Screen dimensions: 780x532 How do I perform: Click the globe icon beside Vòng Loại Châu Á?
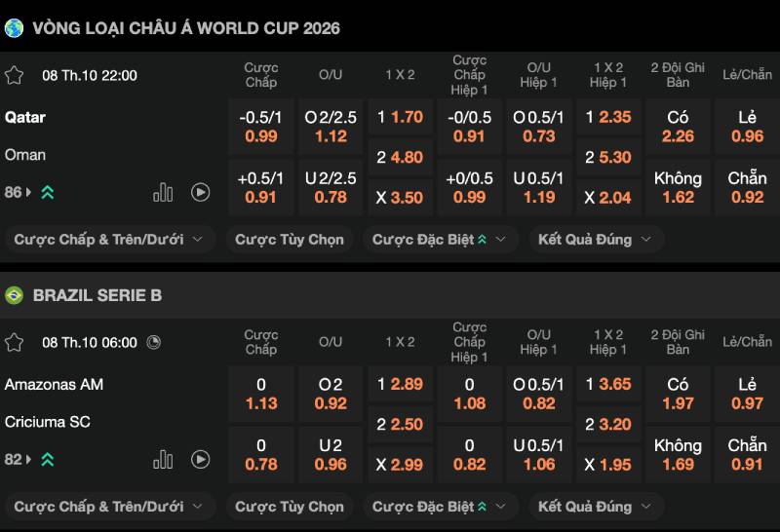coord(14,28)
